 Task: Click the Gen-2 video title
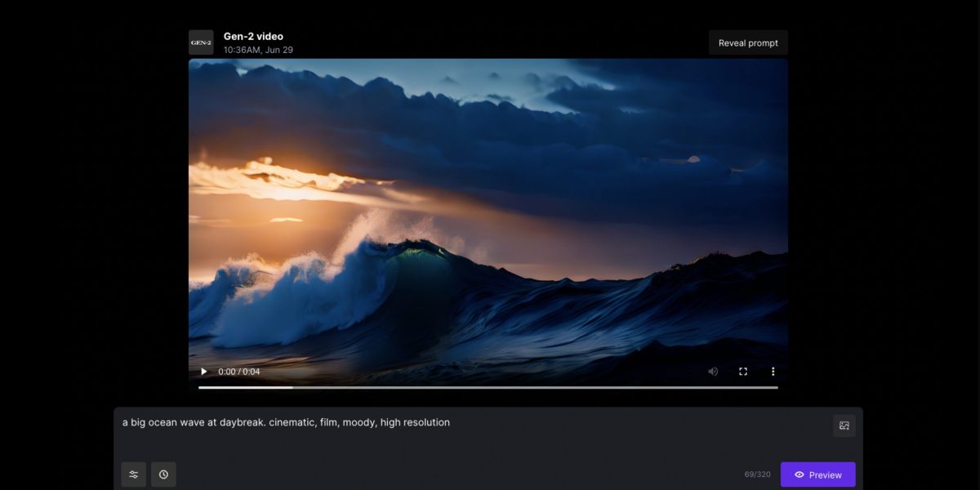[253, 36]
